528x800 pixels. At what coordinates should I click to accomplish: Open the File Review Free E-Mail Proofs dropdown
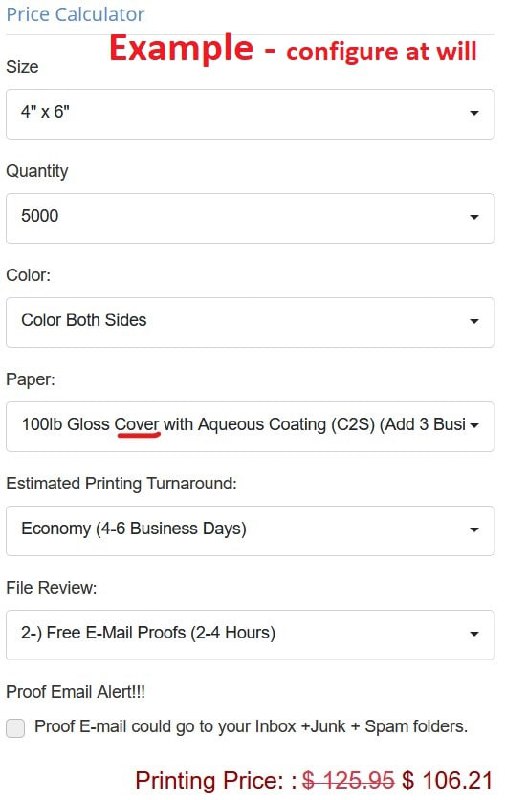point(250,635)
